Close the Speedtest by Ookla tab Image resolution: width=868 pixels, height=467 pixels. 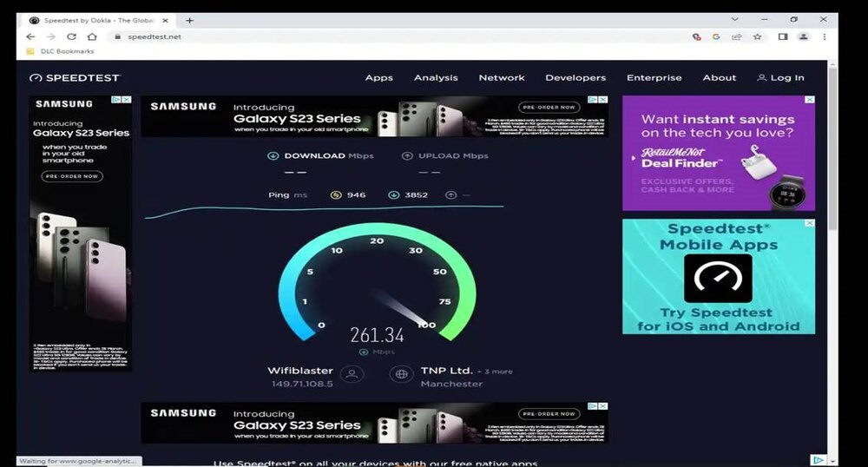[165, 21]
